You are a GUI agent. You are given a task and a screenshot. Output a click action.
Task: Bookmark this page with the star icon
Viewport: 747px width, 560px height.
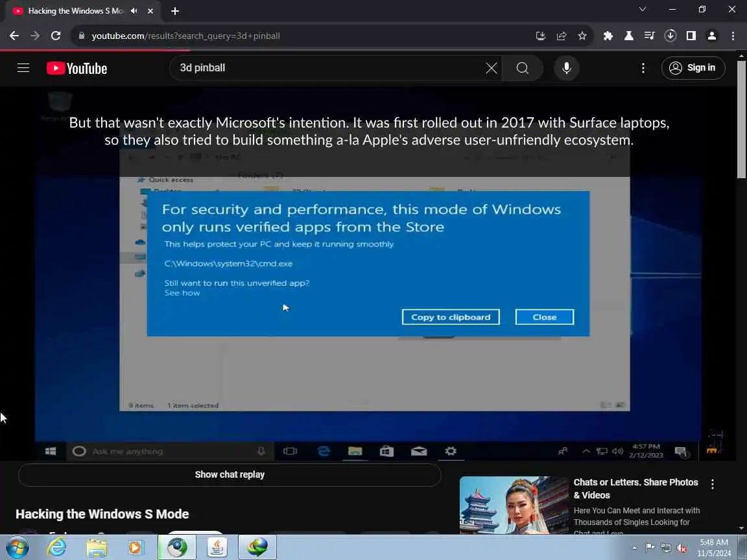coord(582,36)
